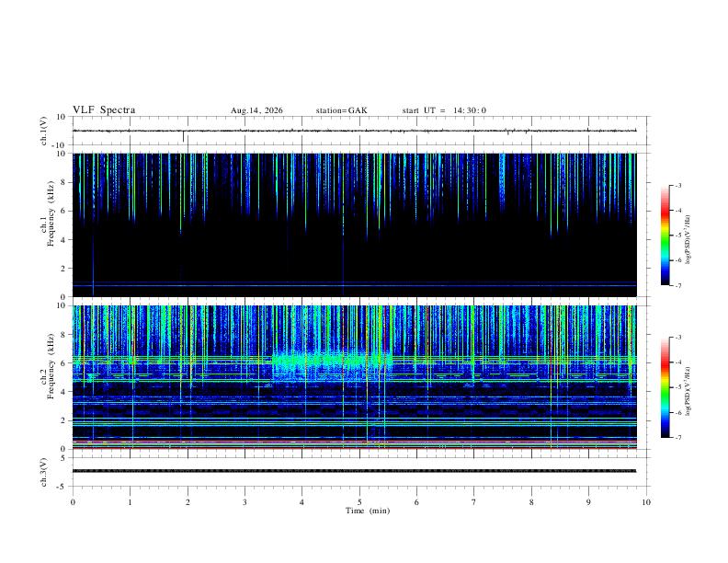
Task: Click the -3 label on upper color bar
Action: click(677, 185)
